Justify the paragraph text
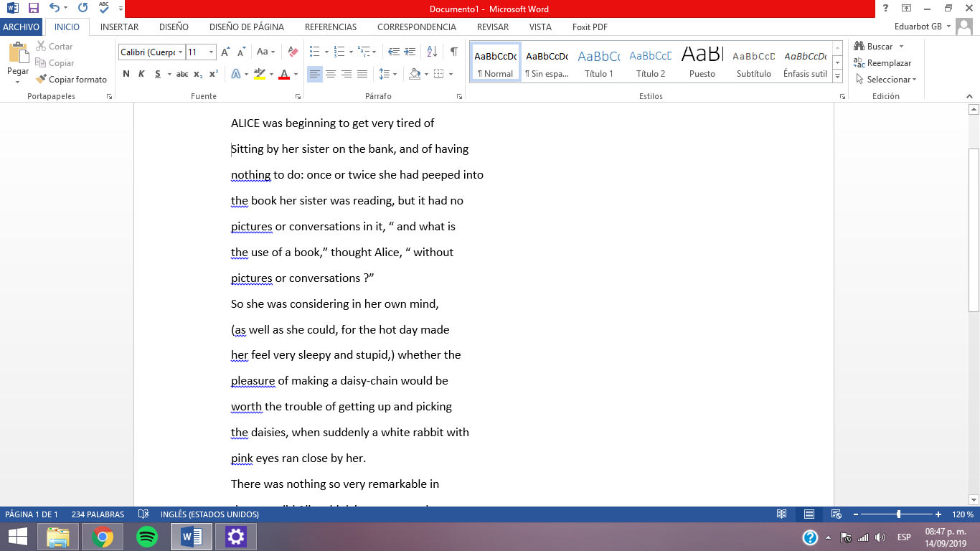This screenshot has width=980, height=551. coord(362,74)
